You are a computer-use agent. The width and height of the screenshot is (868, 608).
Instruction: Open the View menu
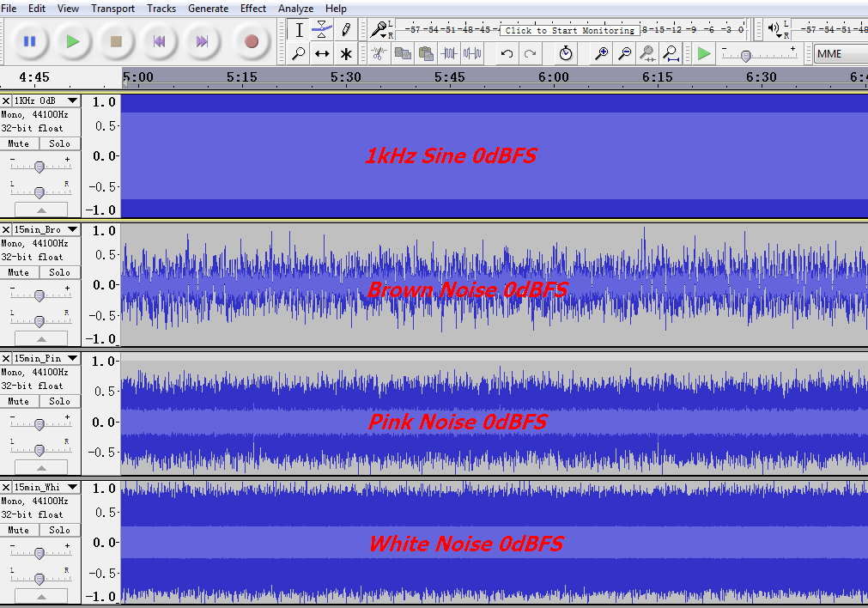(68, 9)
